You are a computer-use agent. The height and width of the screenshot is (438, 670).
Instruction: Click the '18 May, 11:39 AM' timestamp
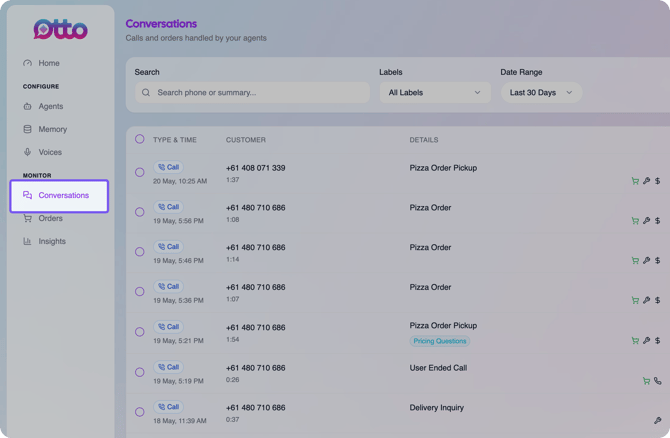click(x=180, y=421)
